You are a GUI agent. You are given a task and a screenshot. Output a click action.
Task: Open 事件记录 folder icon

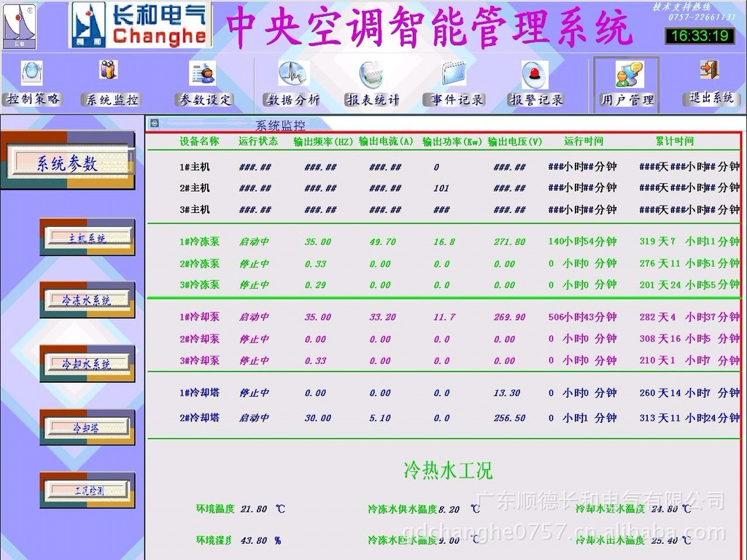[454, 73]
